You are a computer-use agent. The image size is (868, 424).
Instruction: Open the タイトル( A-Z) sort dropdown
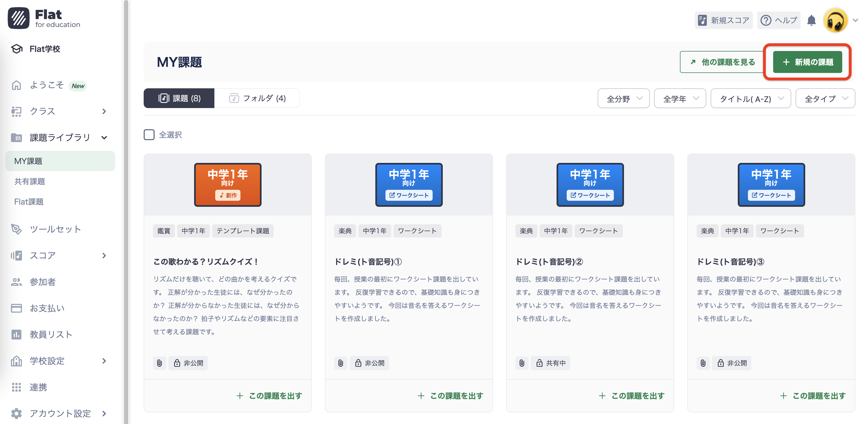751,98
